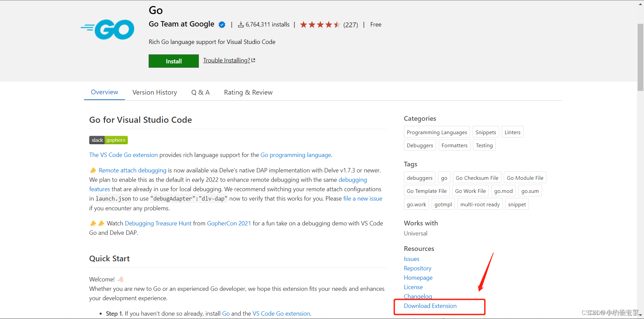
Task: Open the Repository resource link
Action: point(418,268)
